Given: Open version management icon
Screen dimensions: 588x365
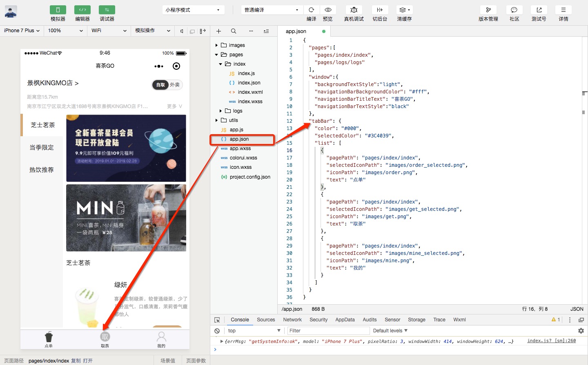Looking at the screenshot, I should coord(488,10).
